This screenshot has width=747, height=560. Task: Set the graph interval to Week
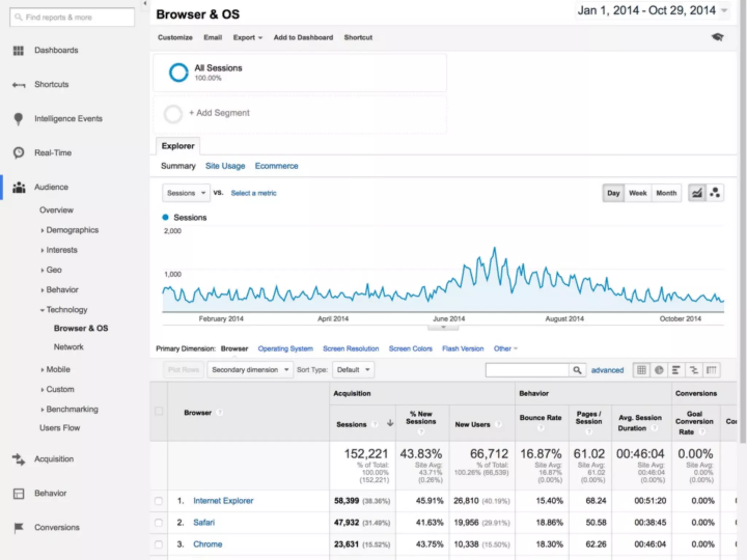pos(638,193)
